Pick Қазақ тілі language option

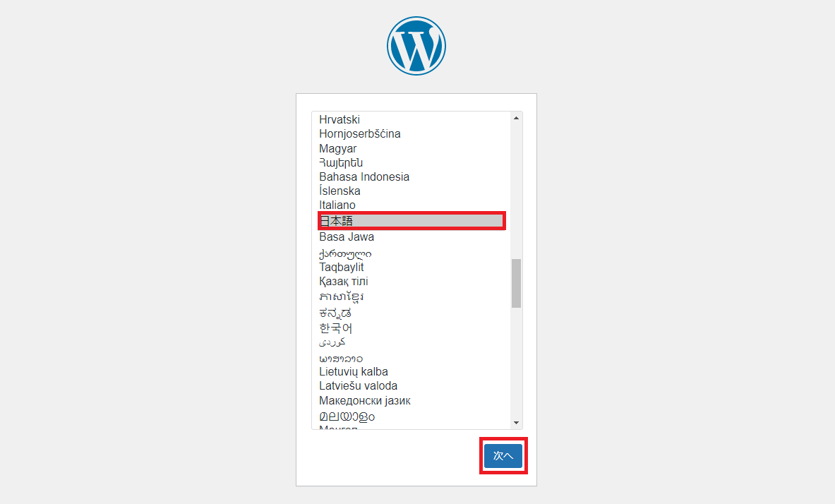[344, 282]
